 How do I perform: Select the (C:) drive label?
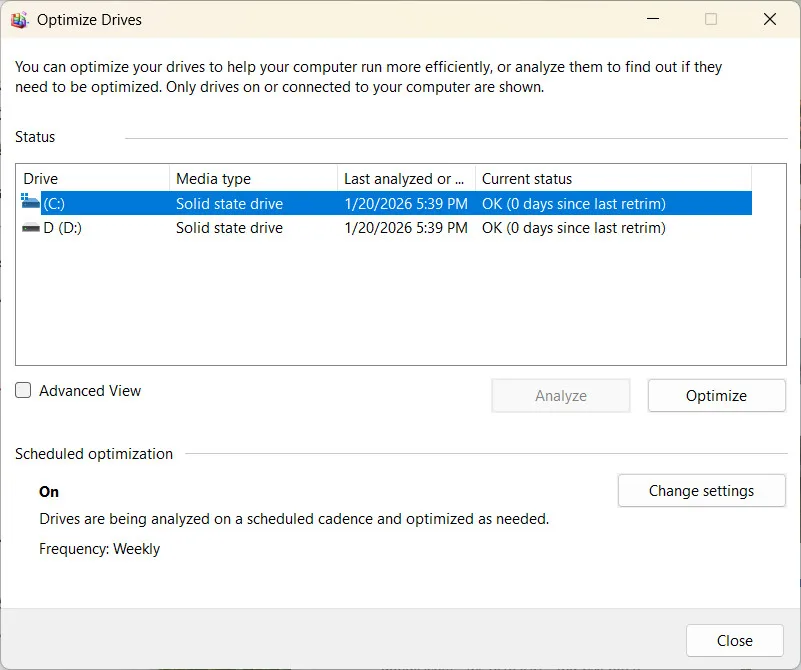tap(54, 204)
